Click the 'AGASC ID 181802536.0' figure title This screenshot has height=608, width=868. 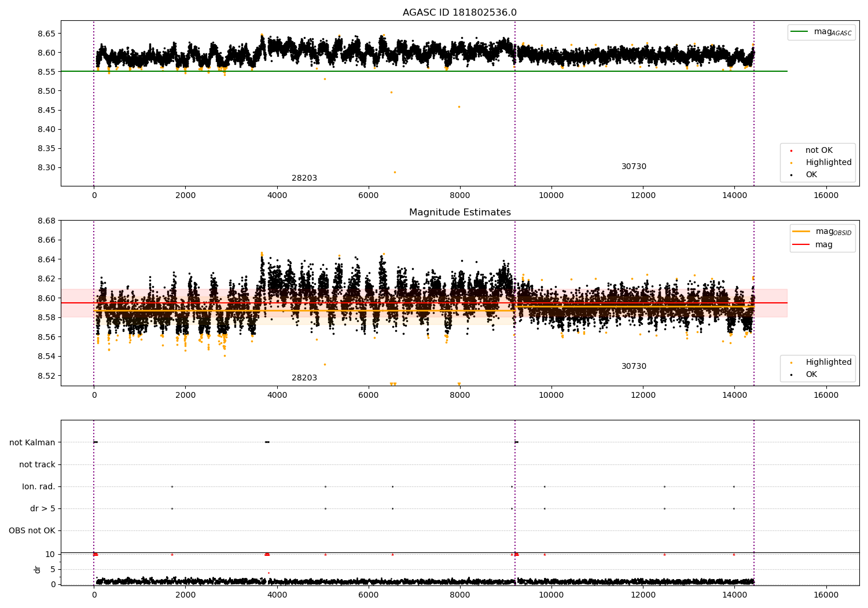coord(459,13)
